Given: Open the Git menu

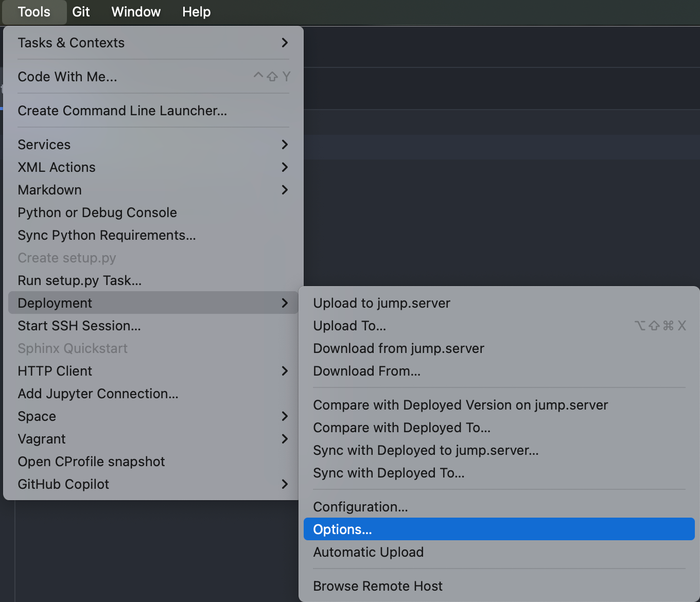Looking at the screenshot, I should [x=81, y=12].
